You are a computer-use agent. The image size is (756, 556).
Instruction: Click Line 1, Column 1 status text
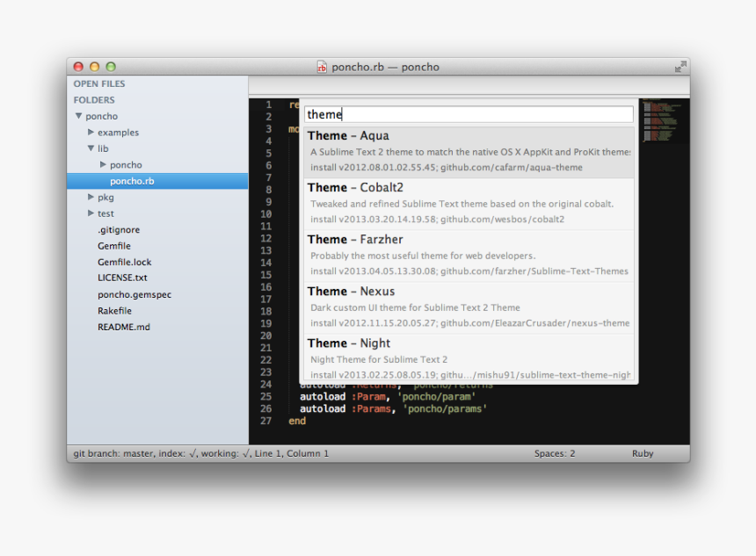291,453
